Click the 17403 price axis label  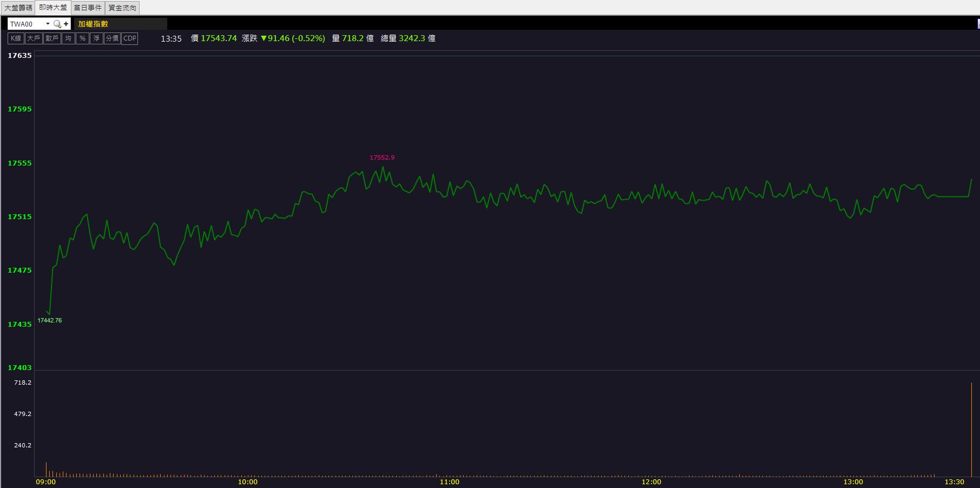click(19, 368)
